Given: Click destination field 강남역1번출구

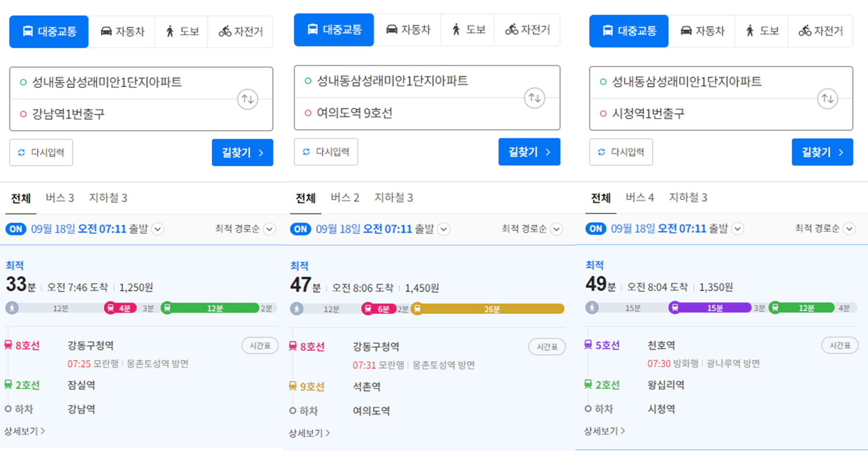Looking at the screenshot, I should point(124,114).
